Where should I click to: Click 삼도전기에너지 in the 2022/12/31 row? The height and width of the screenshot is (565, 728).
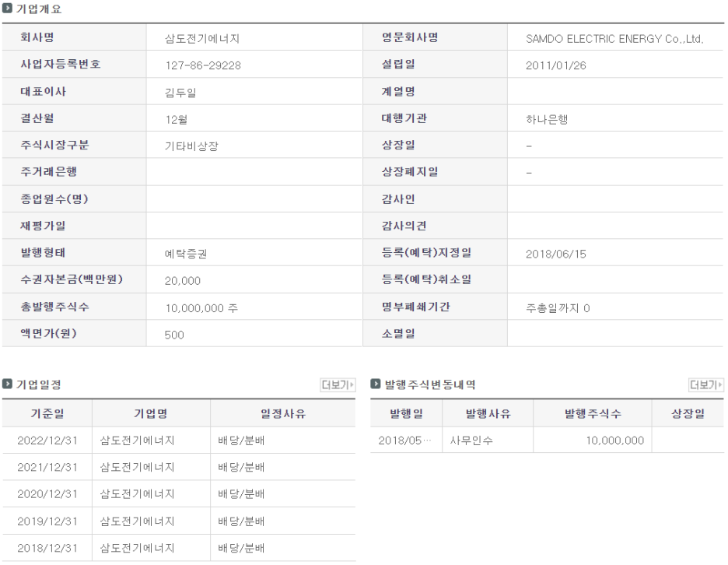click(x=137, y=440)
